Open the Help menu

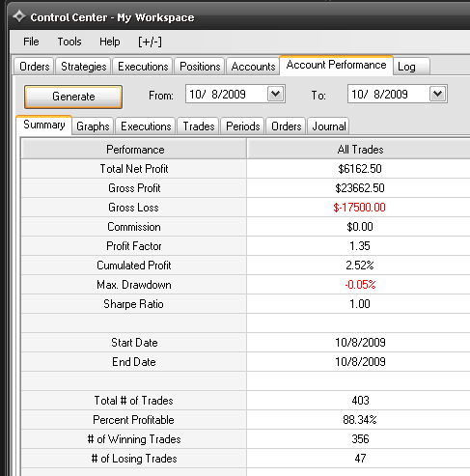(110, 42)
